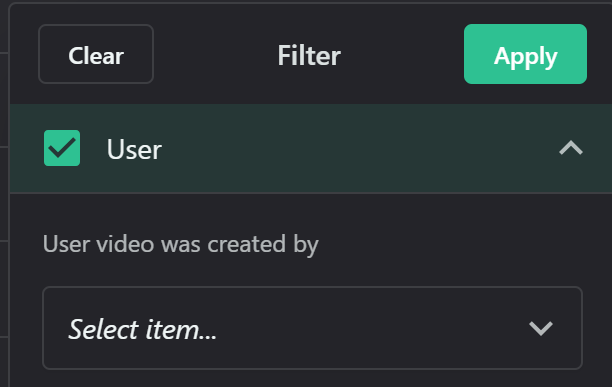The image size is (612, 387).
Task: Focus the 'Select item...' placeholder field
Action: pyautogui.click(x=312, y=328)
